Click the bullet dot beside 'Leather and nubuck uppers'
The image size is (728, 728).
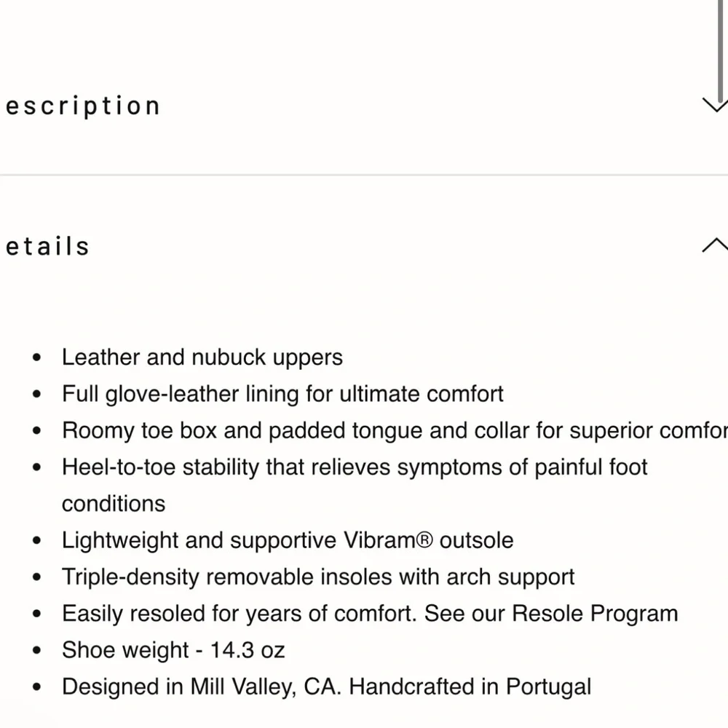pos(37,357)
